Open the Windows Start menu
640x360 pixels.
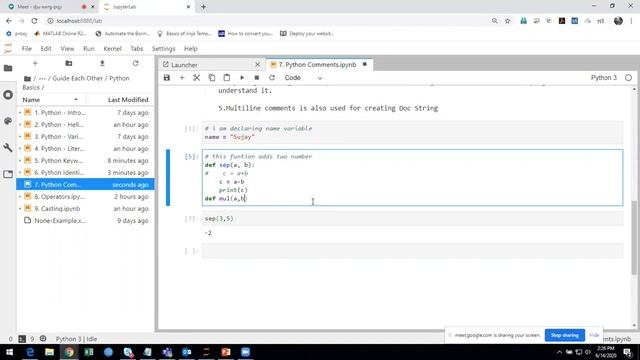point(9,352)
